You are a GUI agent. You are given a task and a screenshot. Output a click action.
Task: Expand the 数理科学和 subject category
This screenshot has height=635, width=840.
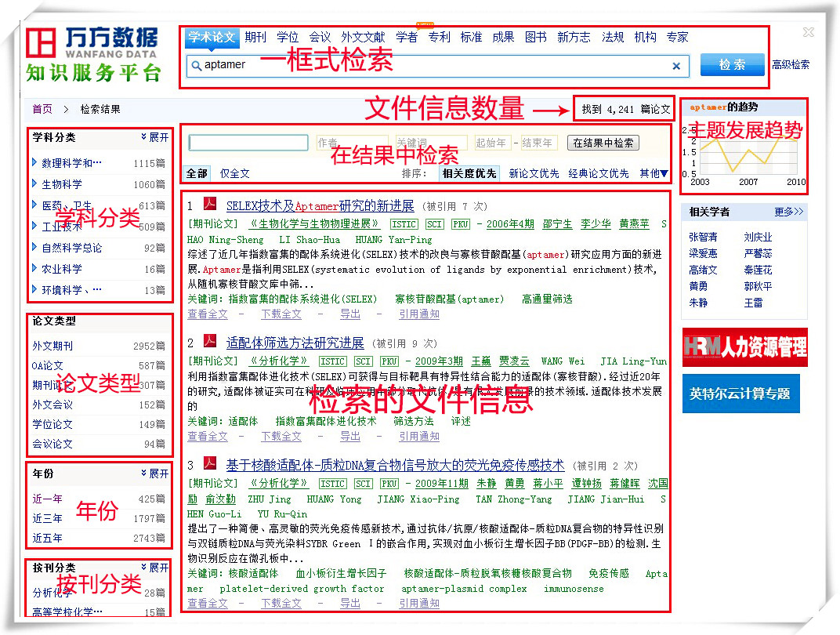point(34,161)
